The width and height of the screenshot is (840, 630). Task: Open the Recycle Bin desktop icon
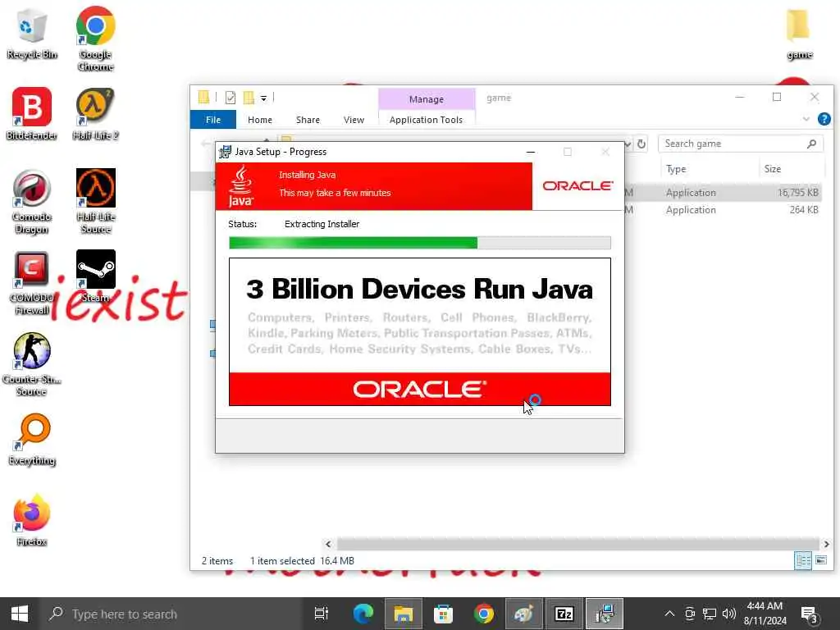(x=32, y=33)
